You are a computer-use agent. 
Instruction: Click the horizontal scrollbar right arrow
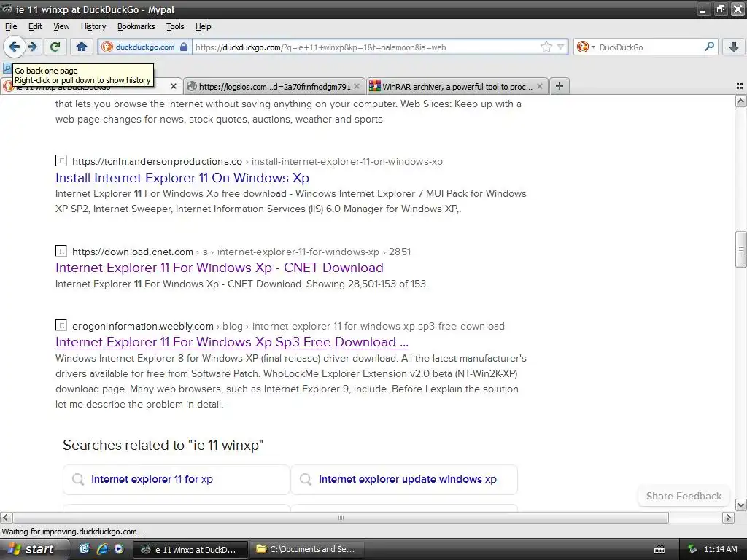(729, 518)
